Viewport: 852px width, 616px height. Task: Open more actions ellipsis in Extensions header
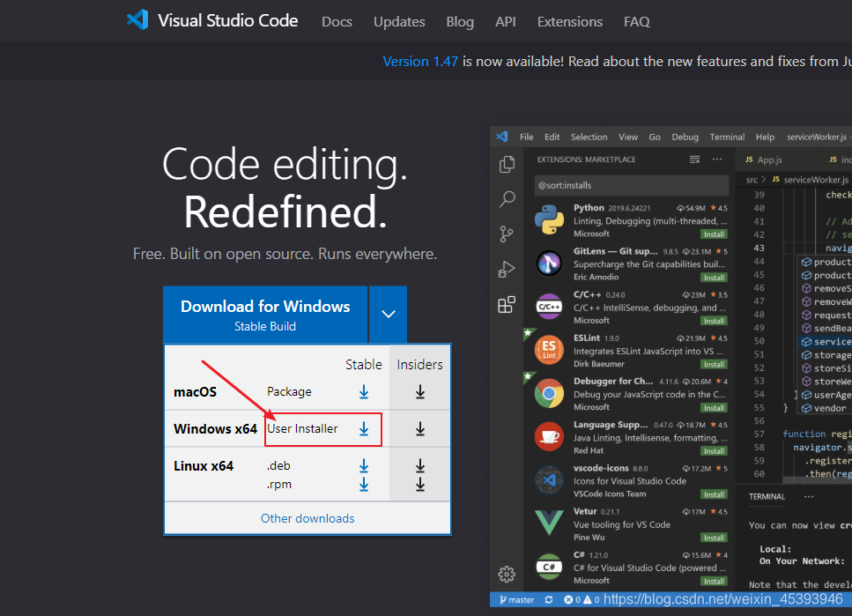point(717,160)
